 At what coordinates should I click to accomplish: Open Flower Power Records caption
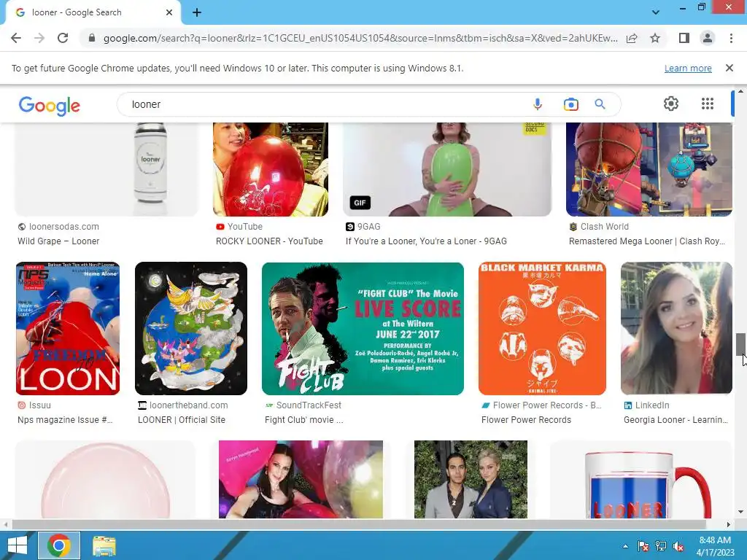tap(526, 419)
